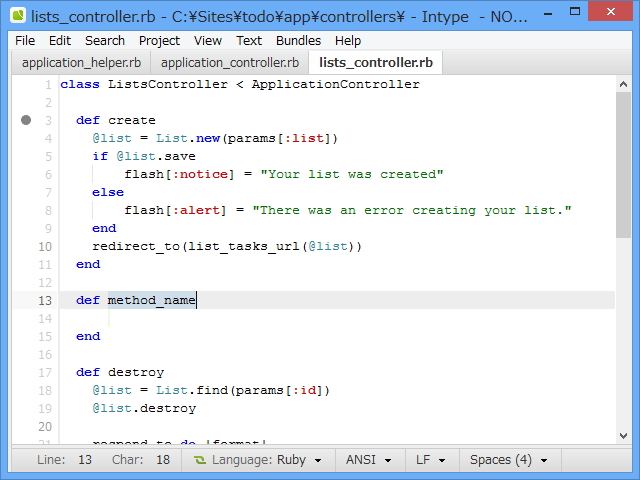Click ApplicationController on line 1
The width and height of the screenshot is (640, 480).
pyautogui.click(x=336, y=84)
